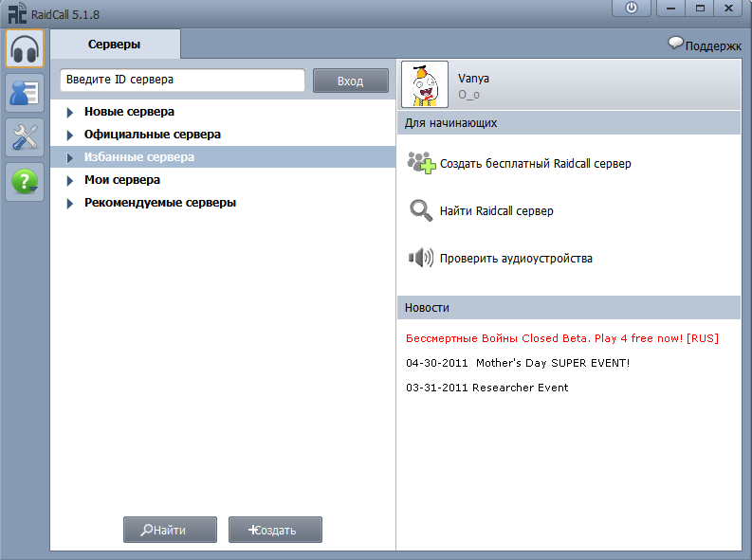Screen dimensions: 752x560
Task: Open Mother's Day SUPER EVENT news item
Action: (518, 363)
